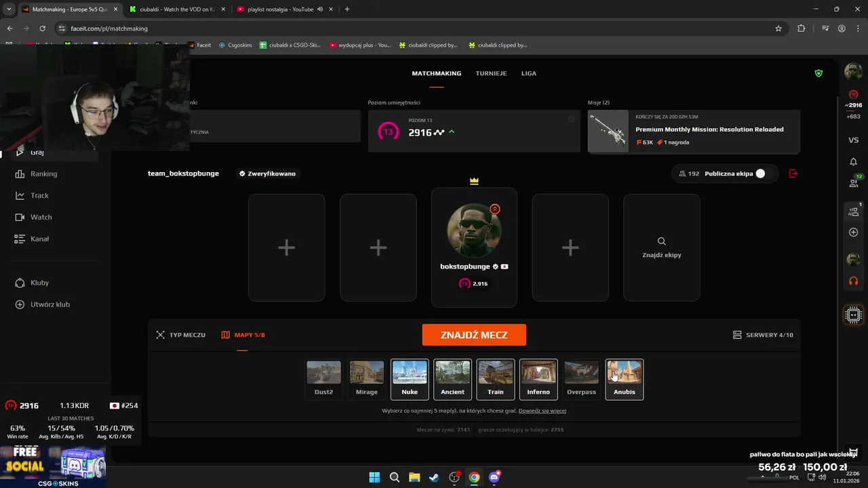Expand hidden system tray icons

click(x=764, y=477)
